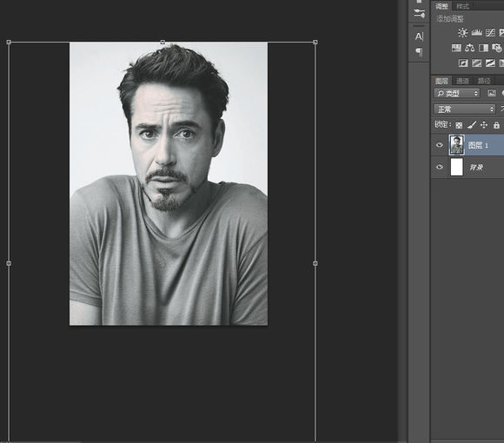
Task: Add a Posterize adjustment layer
Action: point(477,63)
